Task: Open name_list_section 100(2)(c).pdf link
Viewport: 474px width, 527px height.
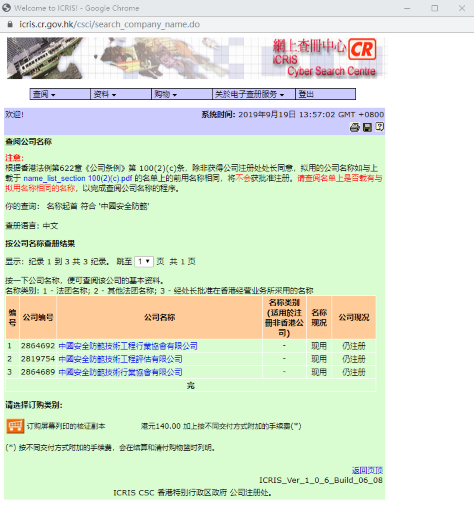Action: (78, 178)
